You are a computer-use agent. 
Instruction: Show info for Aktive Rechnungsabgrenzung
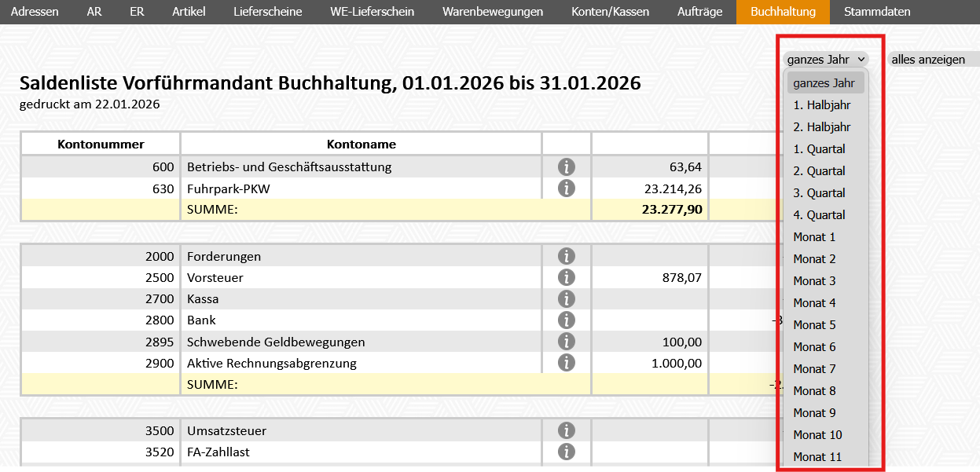(566, 363)
